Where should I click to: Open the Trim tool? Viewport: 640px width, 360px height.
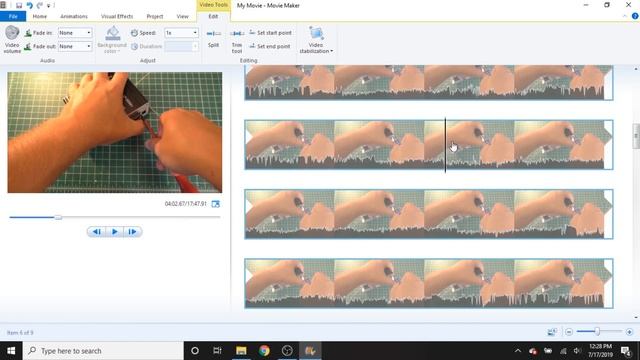point(237,41)
